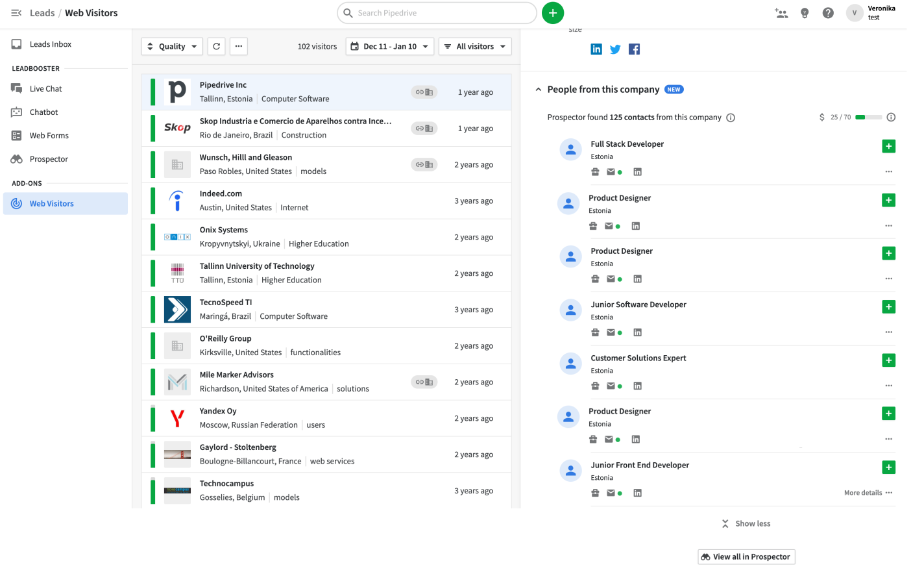This screenshot has height=572, width=924.
Task: Click the briefcase icon under Junior Front End Developer
Action: [595, 493]
